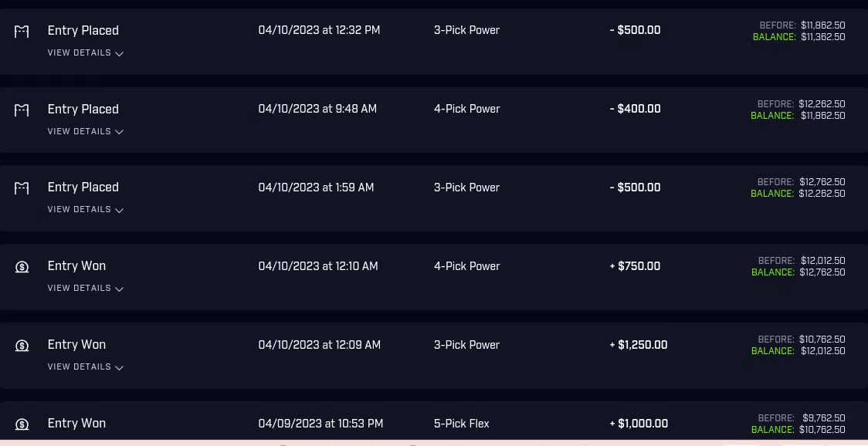868x446 pixels.
Task: Click the flag icon for the 9:48 AM entry
Action: pyautogui.click(x=22, y=110)
